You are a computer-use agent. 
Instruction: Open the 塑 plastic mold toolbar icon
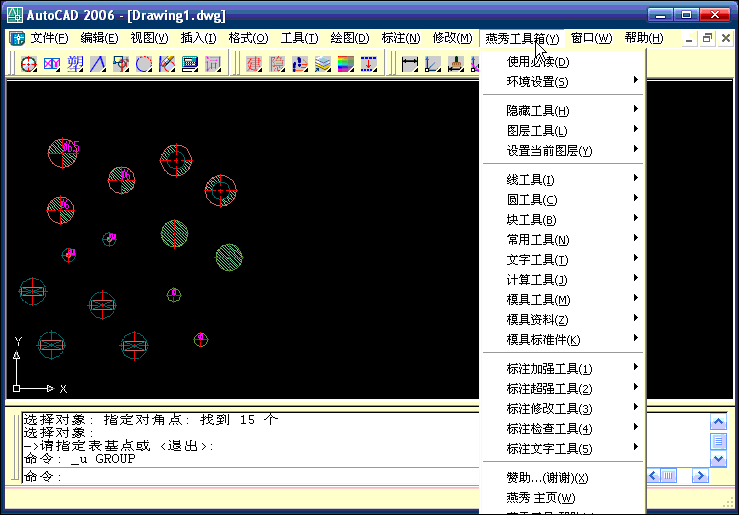click(75, 64)
